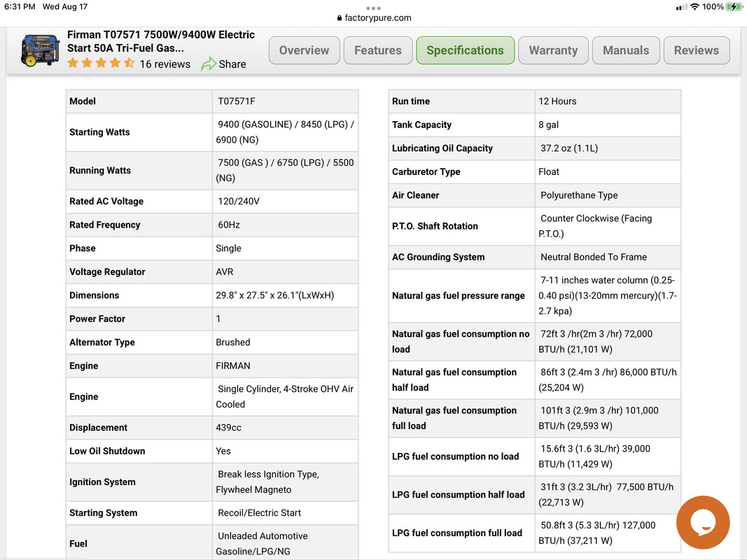Tap the three-dot multitasking icon

tap(374, 8)
